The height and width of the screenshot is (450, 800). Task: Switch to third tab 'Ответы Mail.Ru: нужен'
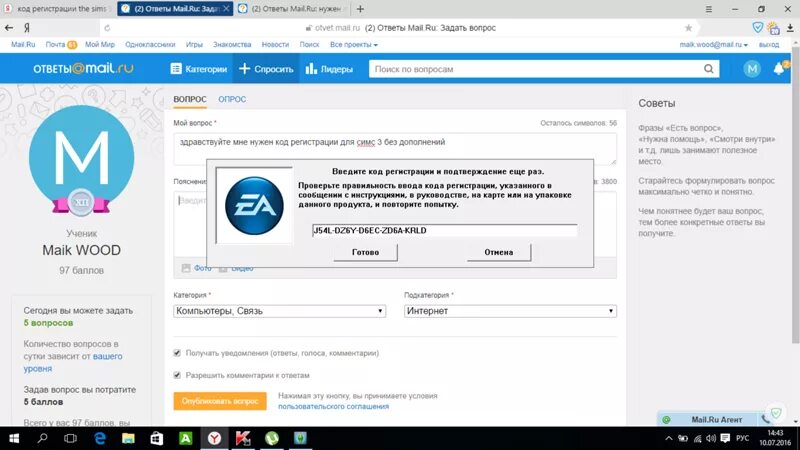coord(292,9)
